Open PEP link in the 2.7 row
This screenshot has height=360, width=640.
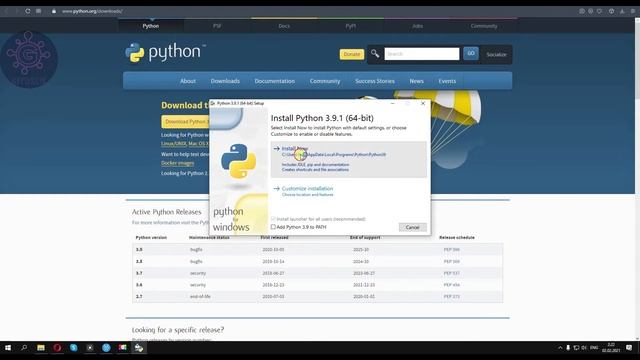click(x=451, y=296)
